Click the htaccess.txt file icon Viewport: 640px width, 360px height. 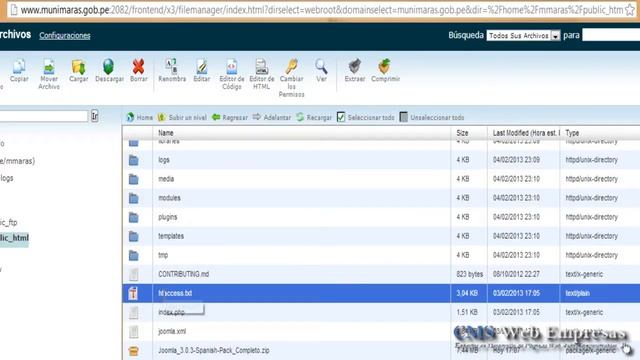pyautogui.click(x=133, y=293)
